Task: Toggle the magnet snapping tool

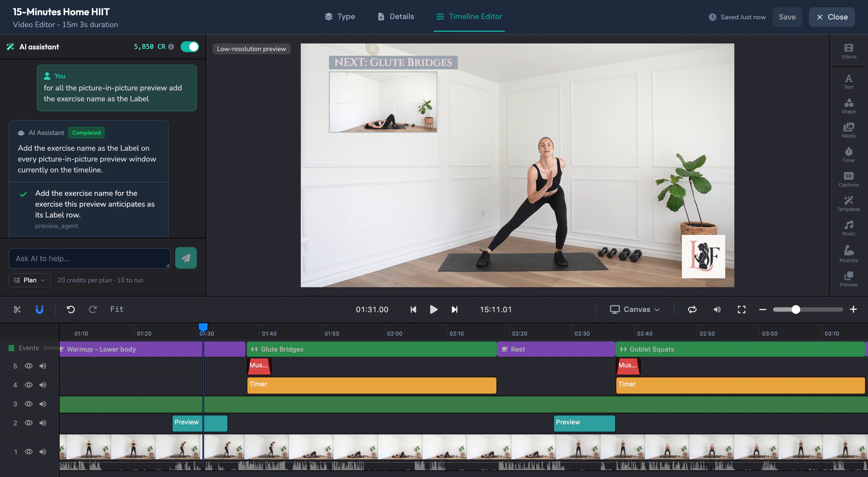Action: (x=39, y=309)
